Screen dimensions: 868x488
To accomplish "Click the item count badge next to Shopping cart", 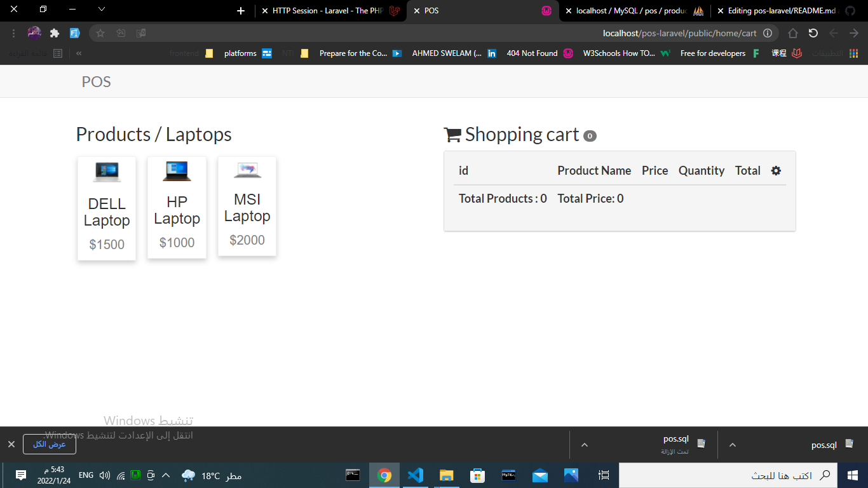I will click(589, 135).
